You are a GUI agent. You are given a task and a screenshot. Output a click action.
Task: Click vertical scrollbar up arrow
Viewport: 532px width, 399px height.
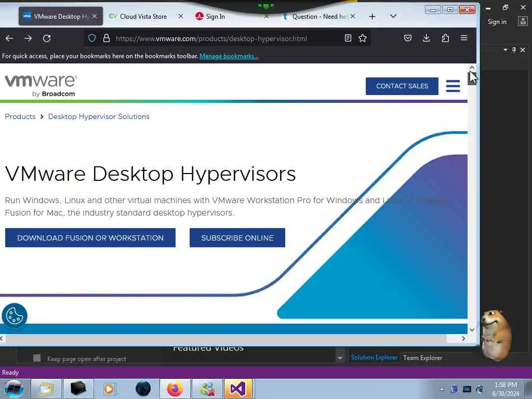pos(472,68)
